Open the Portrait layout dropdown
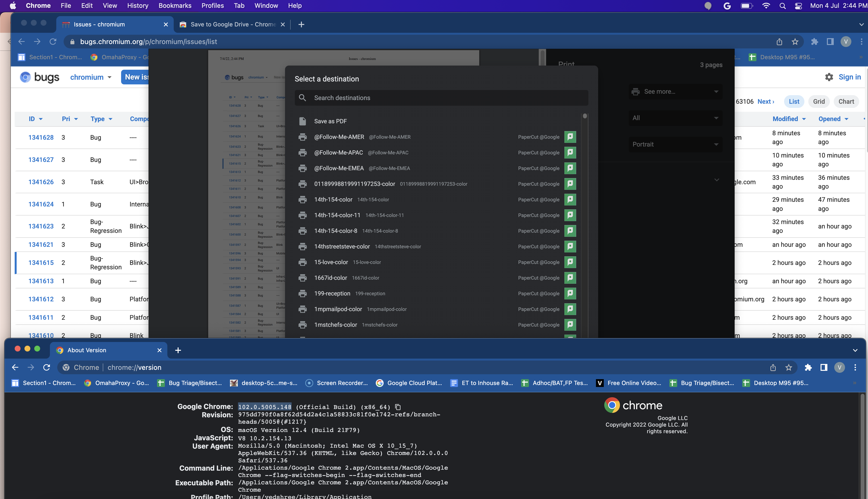Screen dimensions: 868x499 [x=675, y=144]
